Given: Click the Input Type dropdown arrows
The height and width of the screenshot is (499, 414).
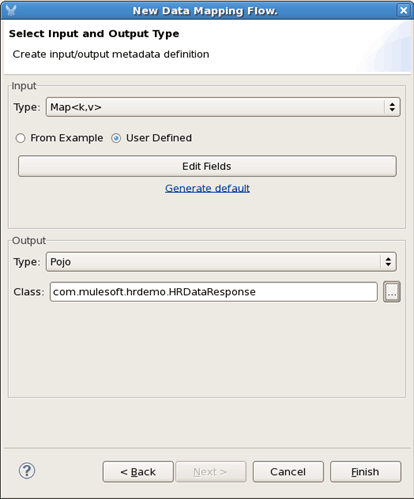Looking at the screenshot, I should [392, 107].
